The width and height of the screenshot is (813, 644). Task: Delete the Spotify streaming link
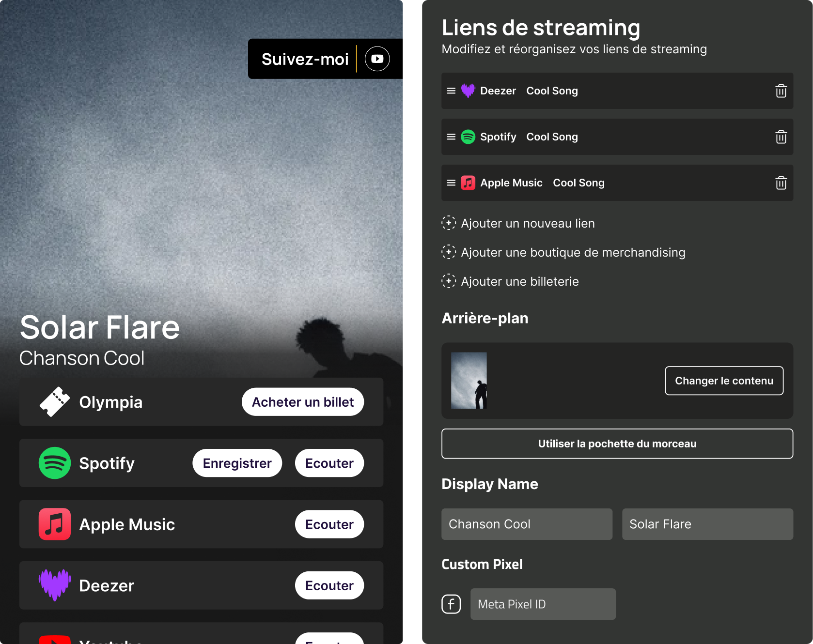point(781,137)
